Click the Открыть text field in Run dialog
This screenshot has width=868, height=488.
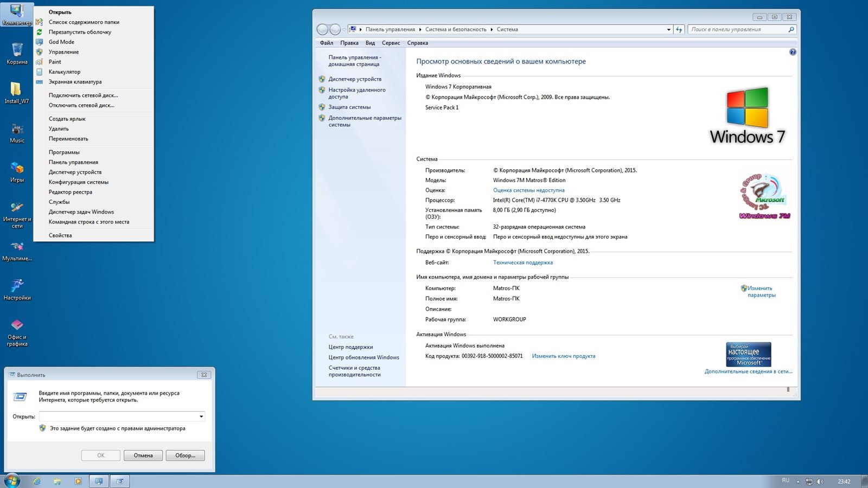[x=118, y=416]
